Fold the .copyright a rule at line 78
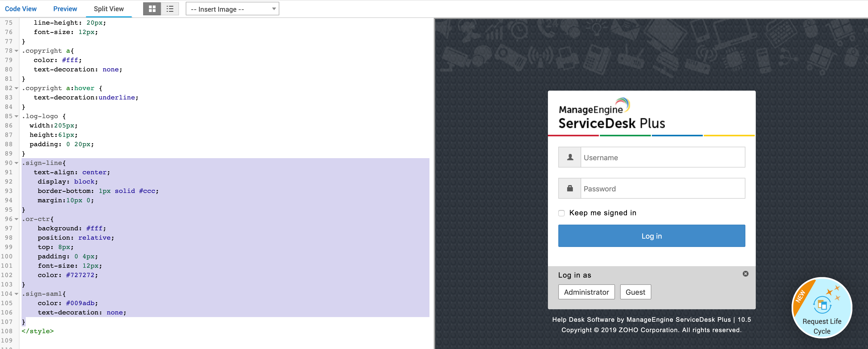 (x=17, y=51)
